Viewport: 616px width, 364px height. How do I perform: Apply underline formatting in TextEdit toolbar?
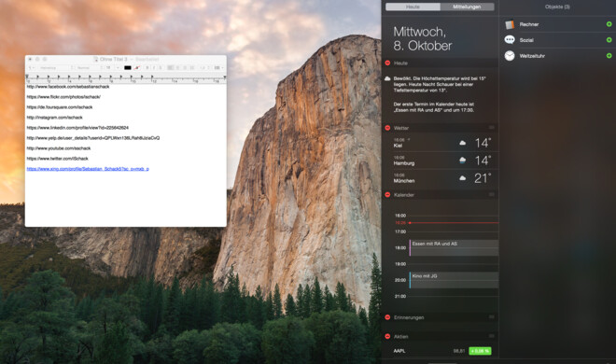coord(161,67)
